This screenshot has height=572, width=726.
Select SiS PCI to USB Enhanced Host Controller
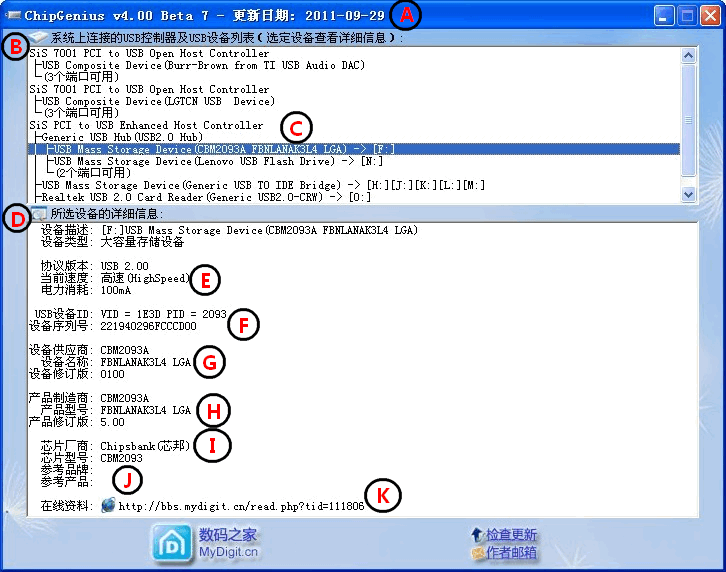[x=146, y=126]
